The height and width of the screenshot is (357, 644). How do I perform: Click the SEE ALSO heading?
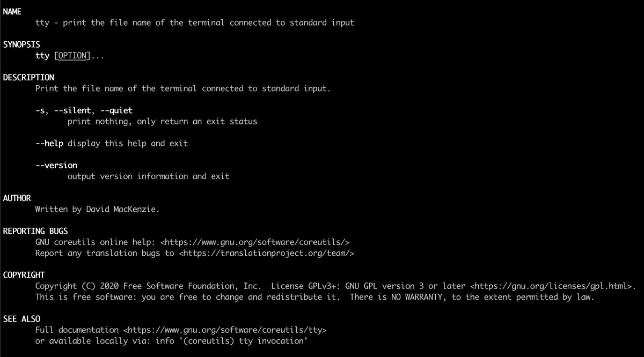coord(21,318)
